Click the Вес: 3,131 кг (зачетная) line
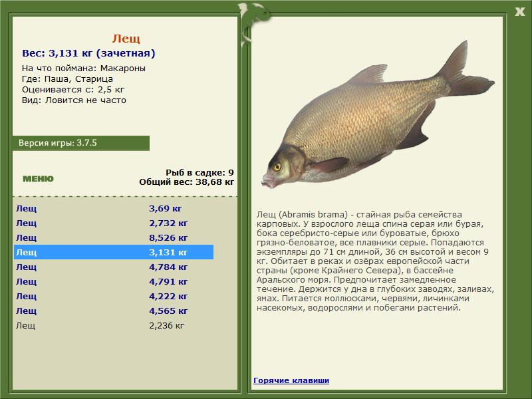 (x=88, y=53)
